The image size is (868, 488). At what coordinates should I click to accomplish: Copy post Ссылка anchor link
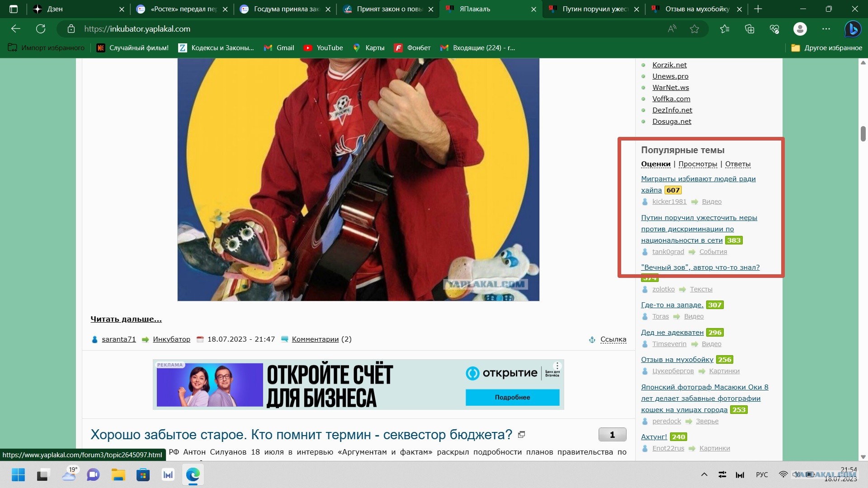point(613,339)
